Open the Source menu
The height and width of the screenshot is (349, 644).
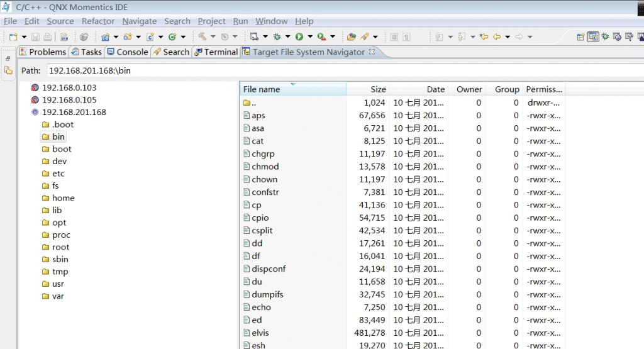(x=60, y=21)
